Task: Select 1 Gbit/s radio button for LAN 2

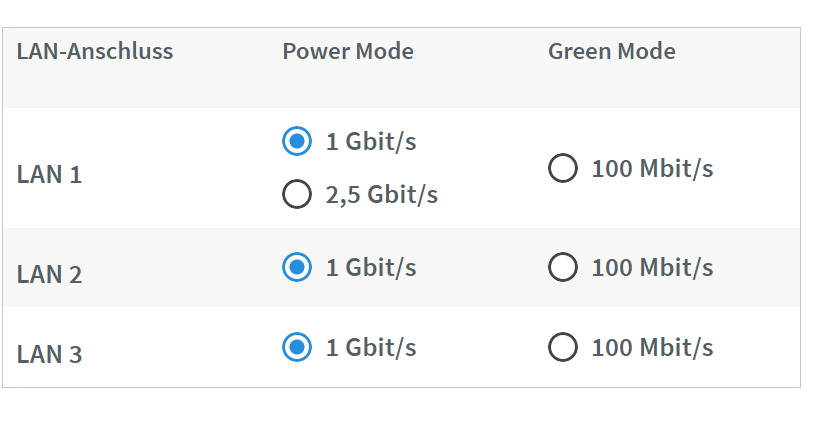Action: 296,268
